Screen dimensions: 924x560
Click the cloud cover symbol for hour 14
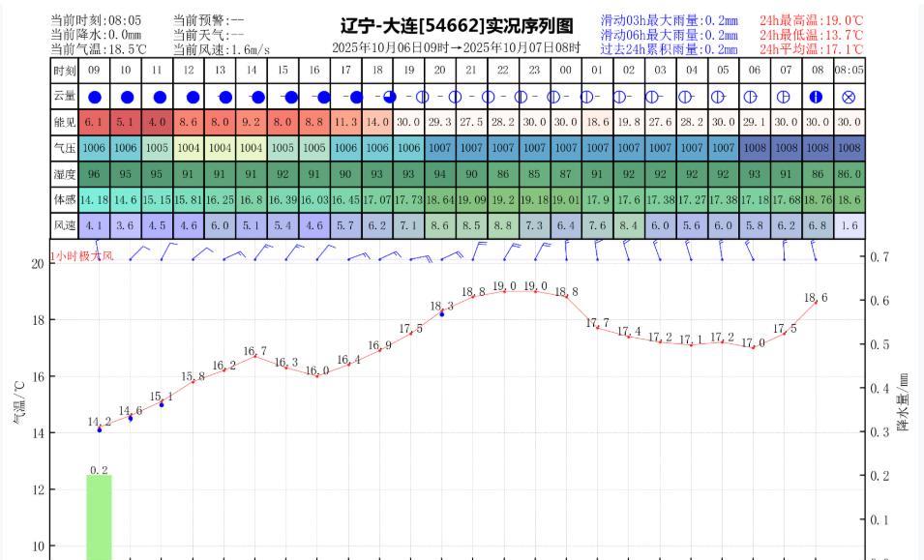click(257, 97)
